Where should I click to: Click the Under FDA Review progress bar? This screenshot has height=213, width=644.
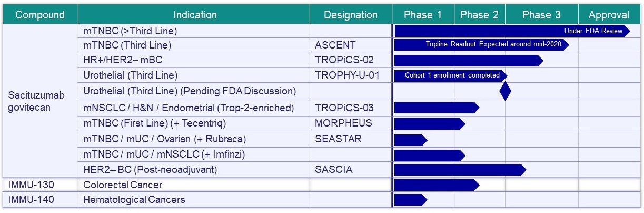[511, 31]
